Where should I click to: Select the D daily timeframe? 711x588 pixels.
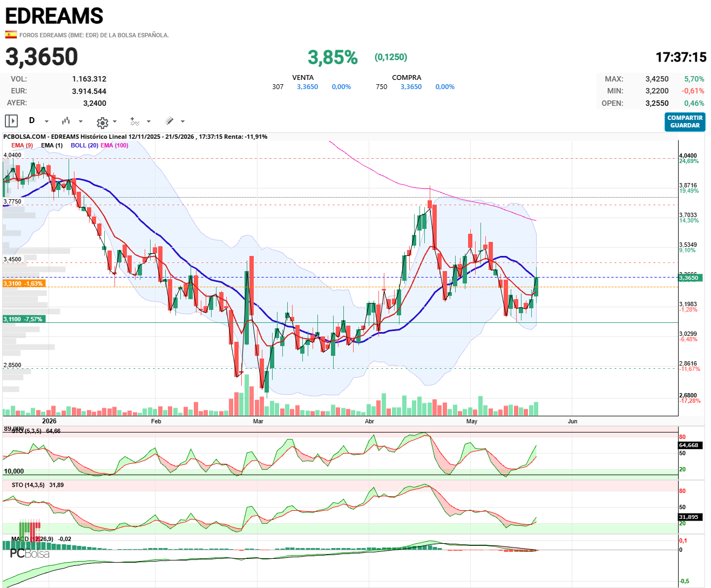[x=32, y=120]
